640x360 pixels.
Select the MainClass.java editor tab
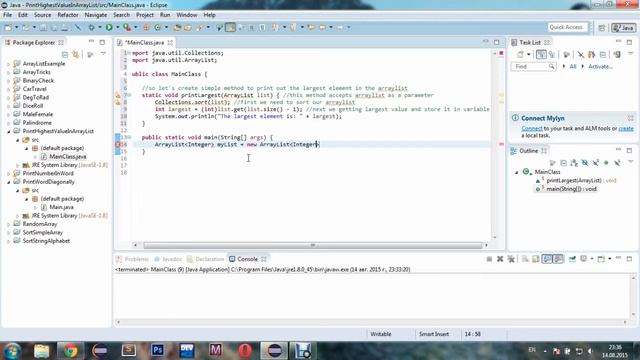(x=144, y=42)
